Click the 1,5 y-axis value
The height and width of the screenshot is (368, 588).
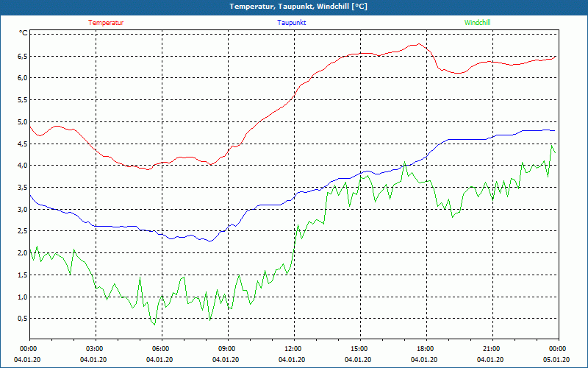tap(22, 275)
